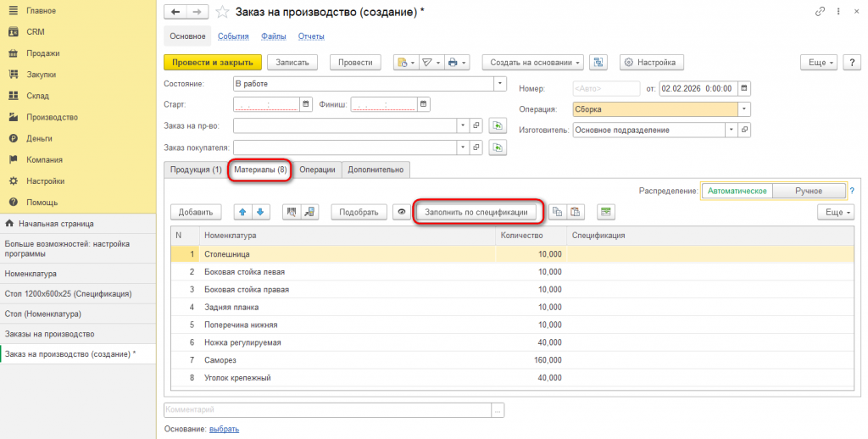The height and width of the screenshot is (439, 868).
Task: Open Изготовитель record with open icon
Action: point(744,131)
